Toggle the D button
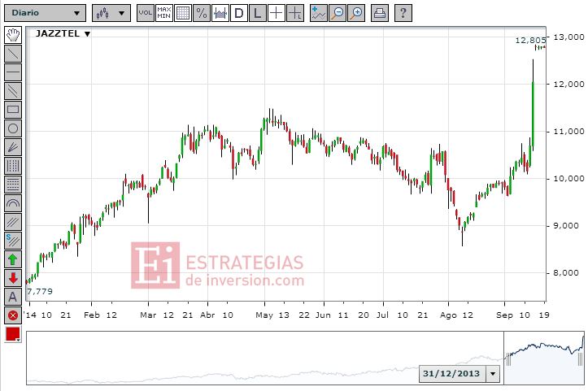588x391 pixels. (239, 13)
